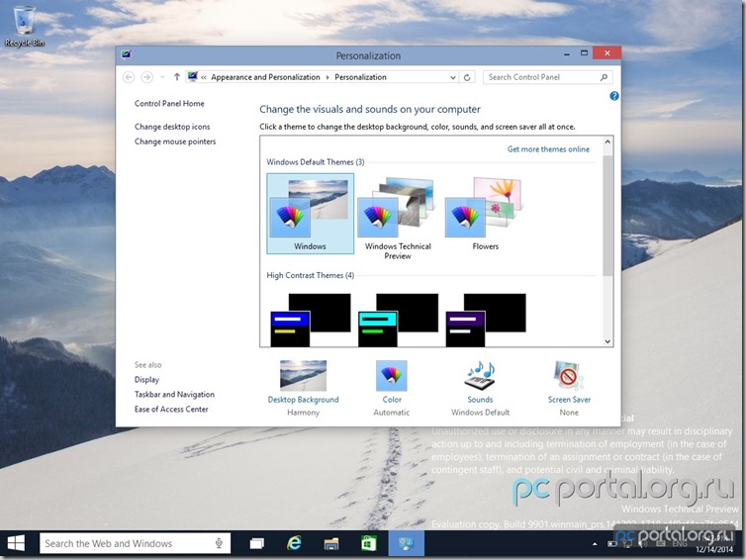Open Taskbar and Navigation link
The width and height of the screenshot is (746, 560).
[174, 395]
